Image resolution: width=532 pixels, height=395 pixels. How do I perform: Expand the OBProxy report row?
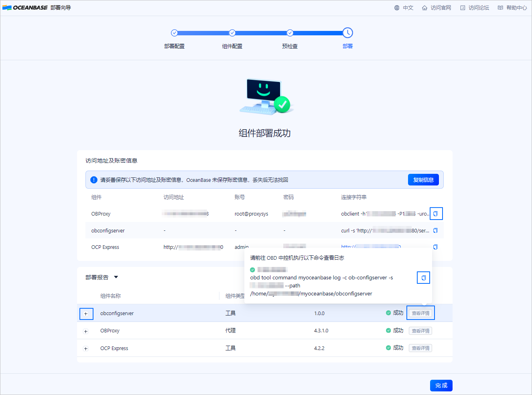pos(86,331)
